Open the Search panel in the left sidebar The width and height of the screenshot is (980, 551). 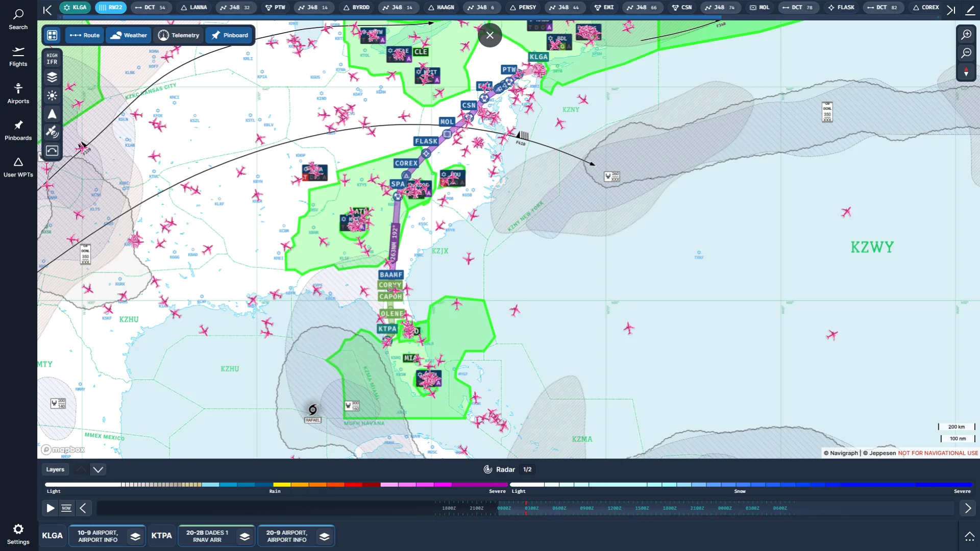[18, 19]
